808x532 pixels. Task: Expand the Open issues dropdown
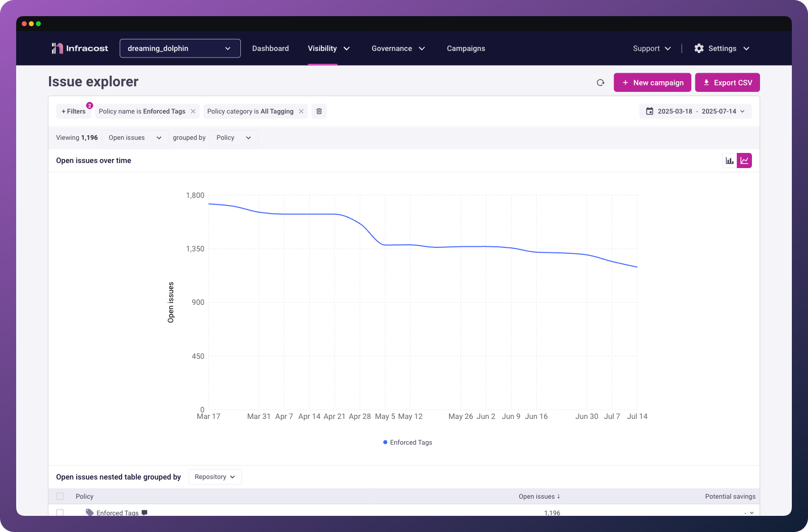tap(135, 138)
